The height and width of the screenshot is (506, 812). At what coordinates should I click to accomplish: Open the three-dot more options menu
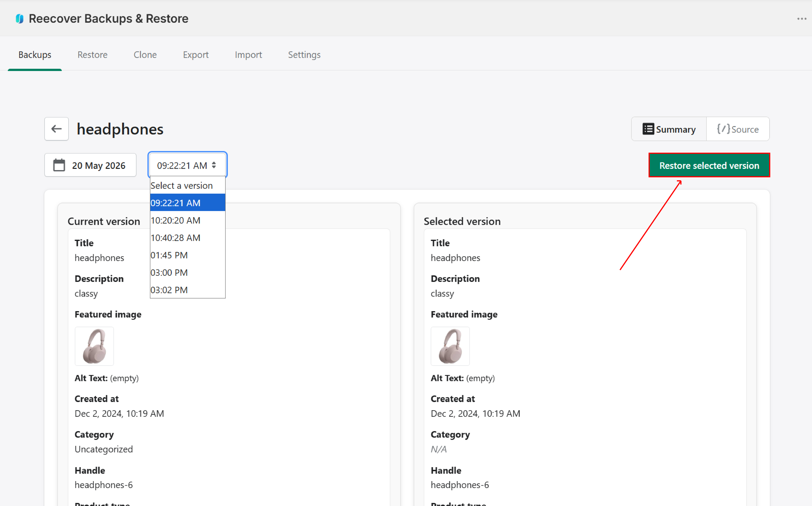click(802, 19)
